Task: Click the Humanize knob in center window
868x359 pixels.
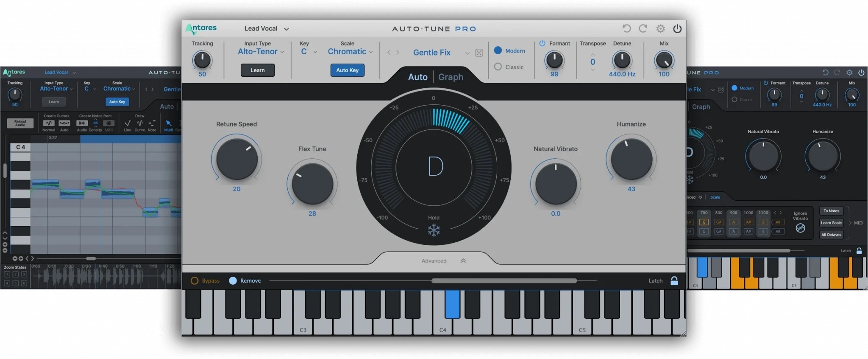Action: tap(632, 159)
